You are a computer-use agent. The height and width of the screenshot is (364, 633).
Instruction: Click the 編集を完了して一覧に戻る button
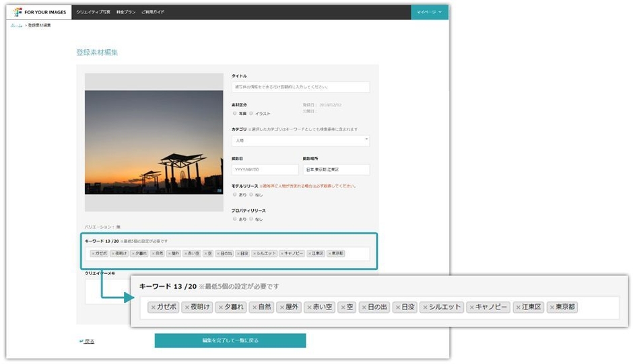(230, 340)
